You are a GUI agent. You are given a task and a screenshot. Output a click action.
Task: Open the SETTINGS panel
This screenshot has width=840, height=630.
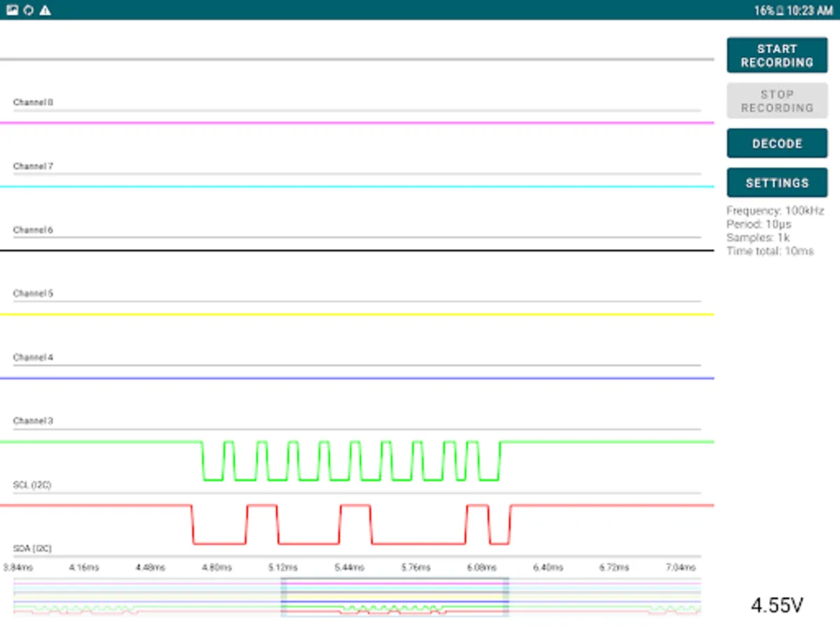777,183
